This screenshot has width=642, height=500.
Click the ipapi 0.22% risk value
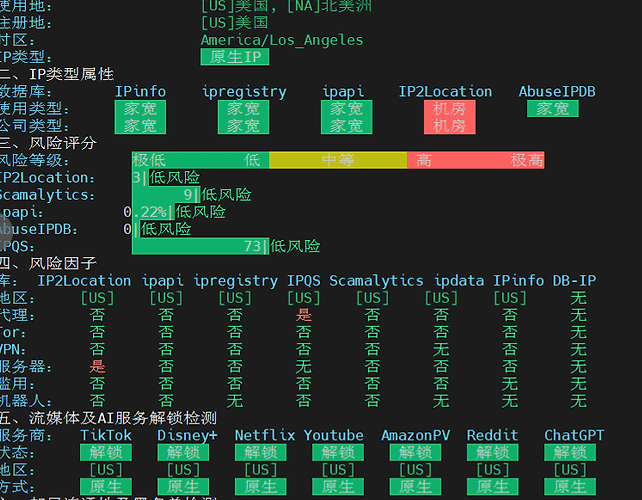pos(145,212)
